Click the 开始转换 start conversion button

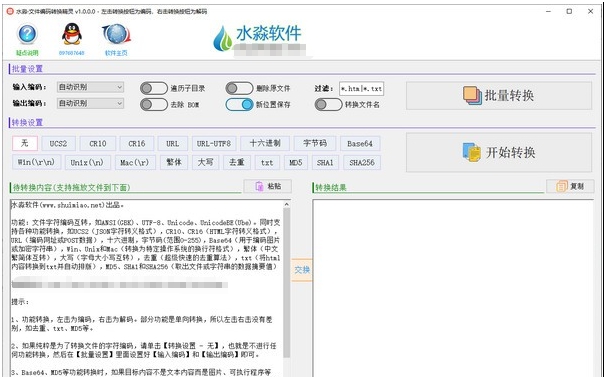click(499, 152)
